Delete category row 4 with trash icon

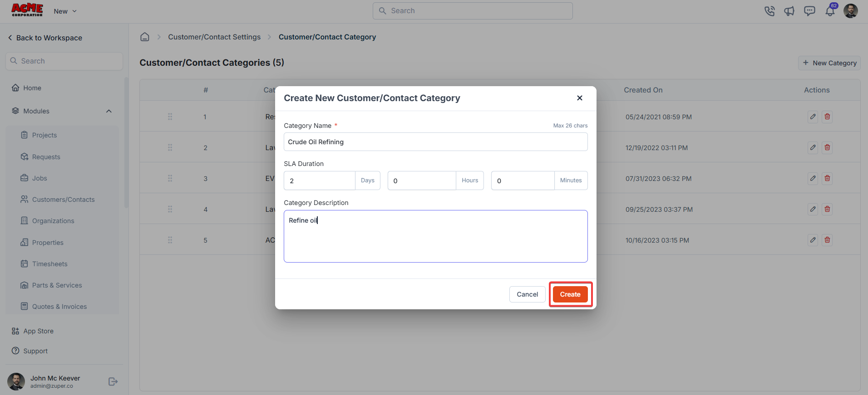click(828, 209)
